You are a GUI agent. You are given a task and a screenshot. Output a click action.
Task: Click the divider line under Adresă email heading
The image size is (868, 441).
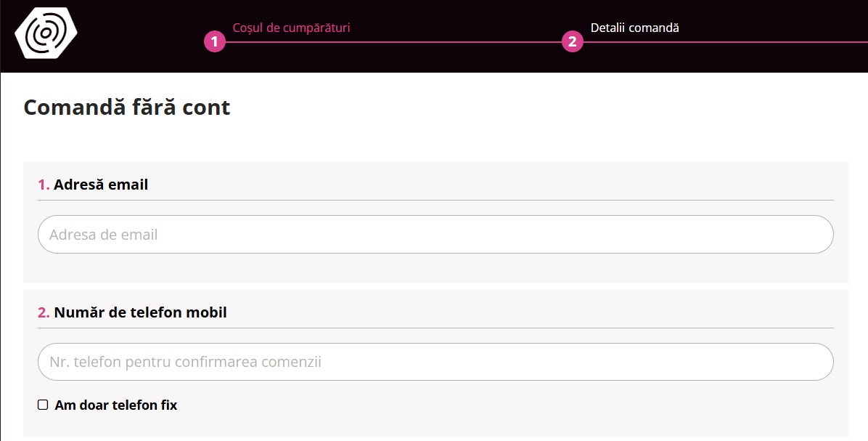435,200
